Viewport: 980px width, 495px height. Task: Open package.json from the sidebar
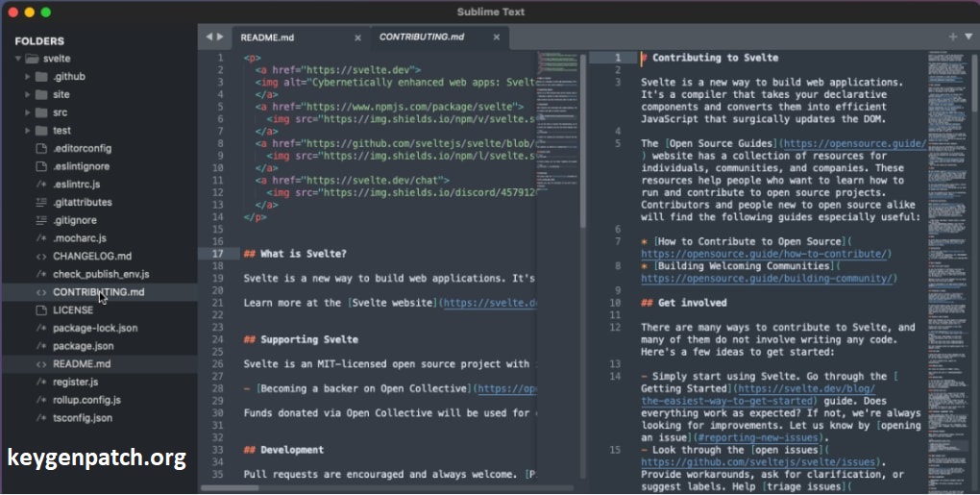point(84,346)
